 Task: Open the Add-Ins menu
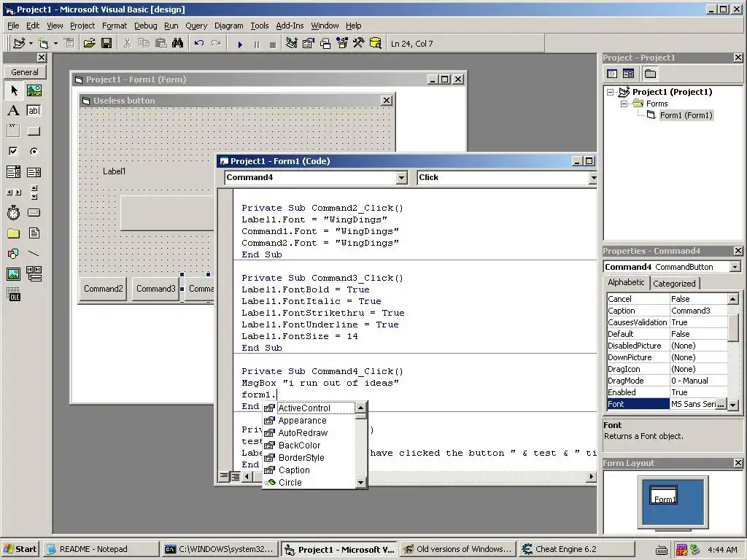[x=290, y=26]
